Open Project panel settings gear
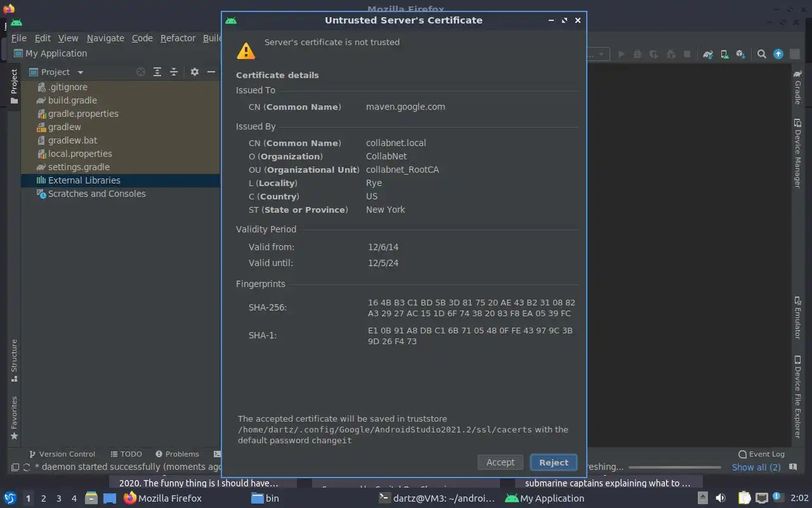This screenshot has height=508, width=812. [x=195, y=72]
